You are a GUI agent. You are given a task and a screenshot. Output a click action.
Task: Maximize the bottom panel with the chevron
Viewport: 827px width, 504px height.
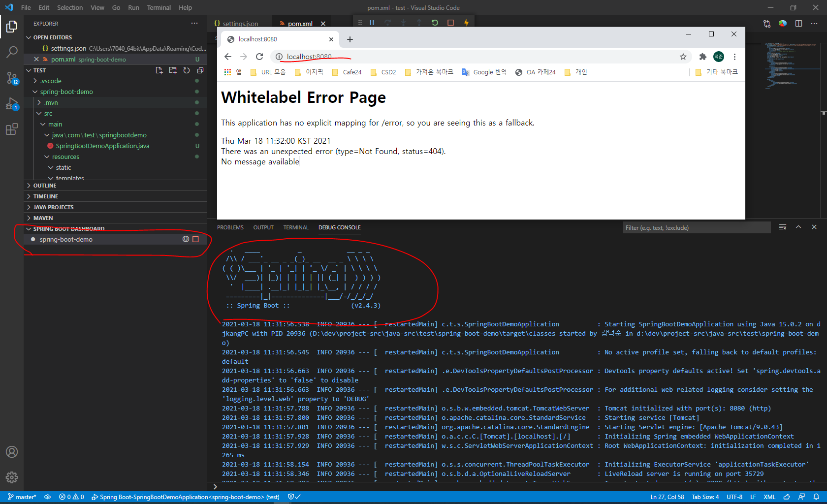798,227
